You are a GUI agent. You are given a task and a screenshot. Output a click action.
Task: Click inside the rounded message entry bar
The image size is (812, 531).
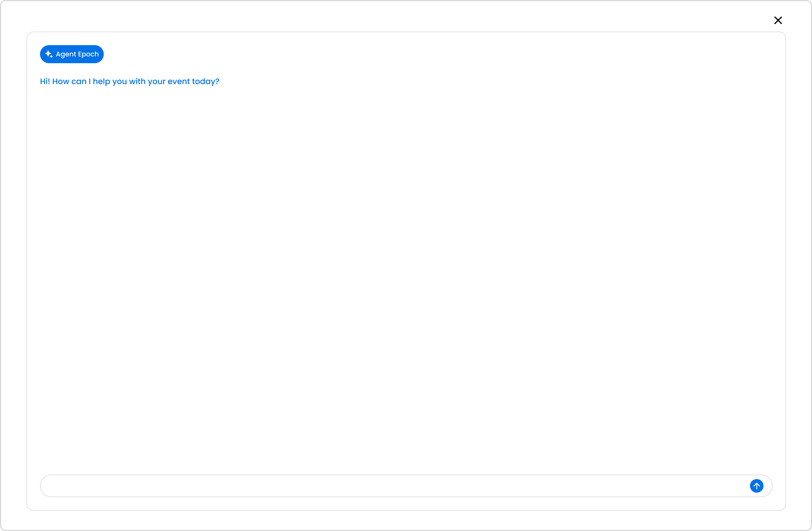[x=392, y=486]
